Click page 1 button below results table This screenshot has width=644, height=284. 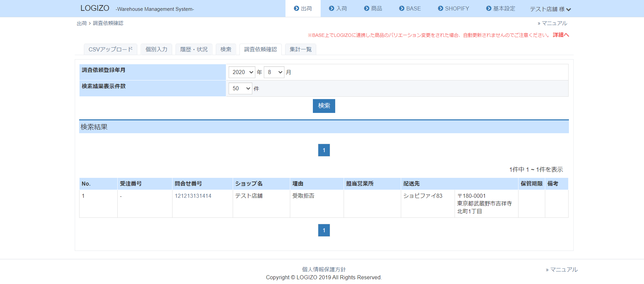pyautogui.click(x=324, y=230)
